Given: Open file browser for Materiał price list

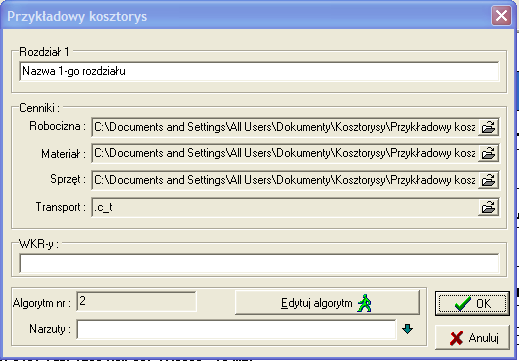Looking at the screenshot, I should [x=488, y=153].
